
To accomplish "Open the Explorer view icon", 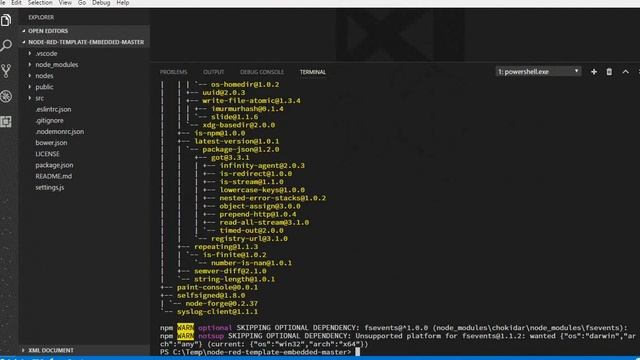I will coord(6,20).
